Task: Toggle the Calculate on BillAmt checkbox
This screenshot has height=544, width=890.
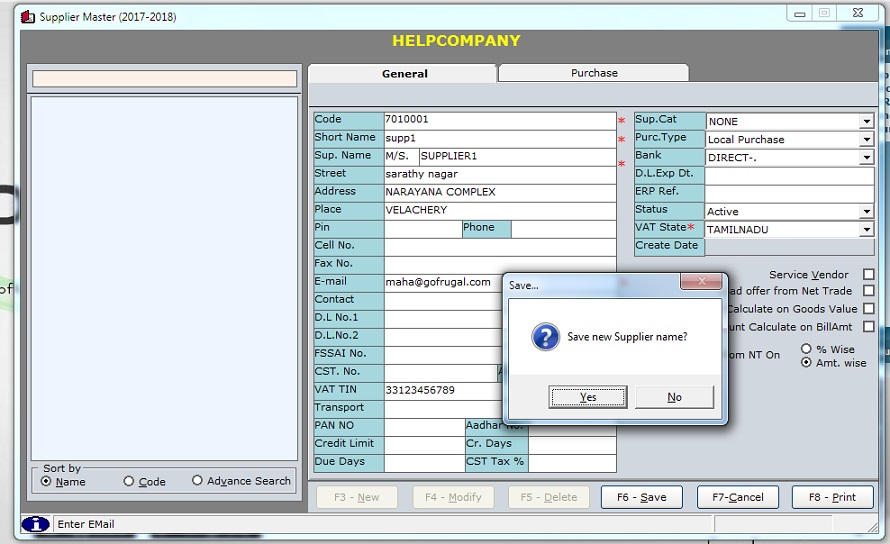Action: (868, 327)
